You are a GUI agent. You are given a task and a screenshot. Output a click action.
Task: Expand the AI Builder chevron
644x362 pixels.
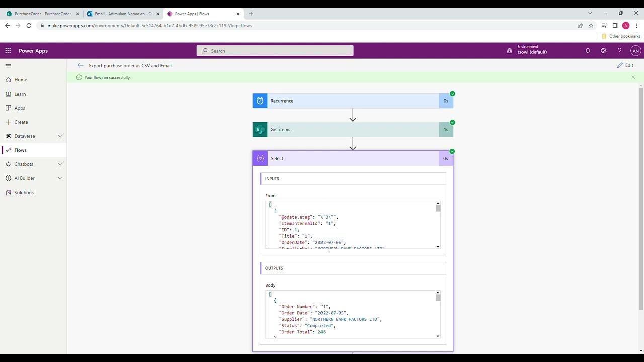[x=60, y=178]
